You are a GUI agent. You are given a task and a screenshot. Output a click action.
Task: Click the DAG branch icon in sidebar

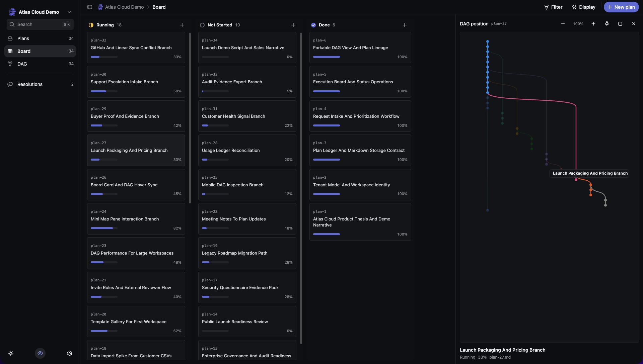(10, 64)
